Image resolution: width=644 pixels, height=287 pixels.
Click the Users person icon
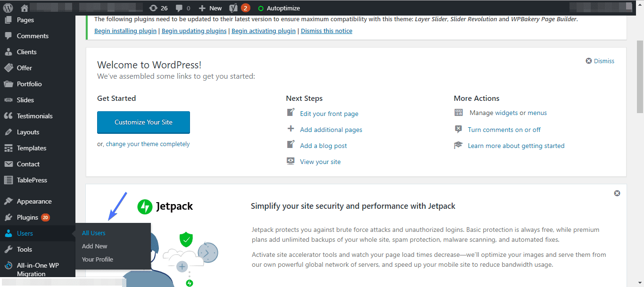point(8,233)
